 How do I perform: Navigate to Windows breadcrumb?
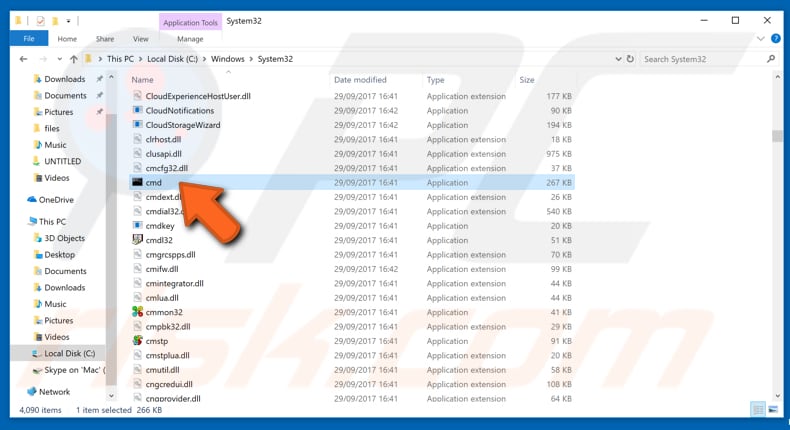(227, 59)
